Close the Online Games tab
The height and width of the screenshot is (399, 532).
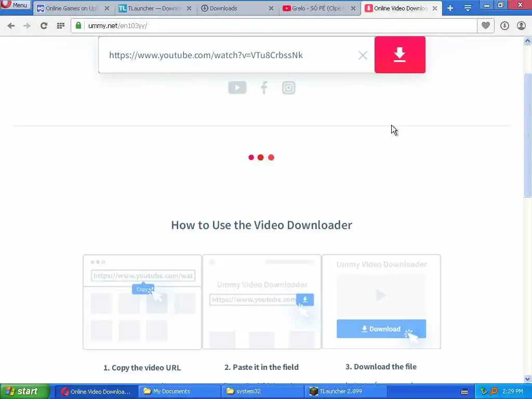pos(107,8)
